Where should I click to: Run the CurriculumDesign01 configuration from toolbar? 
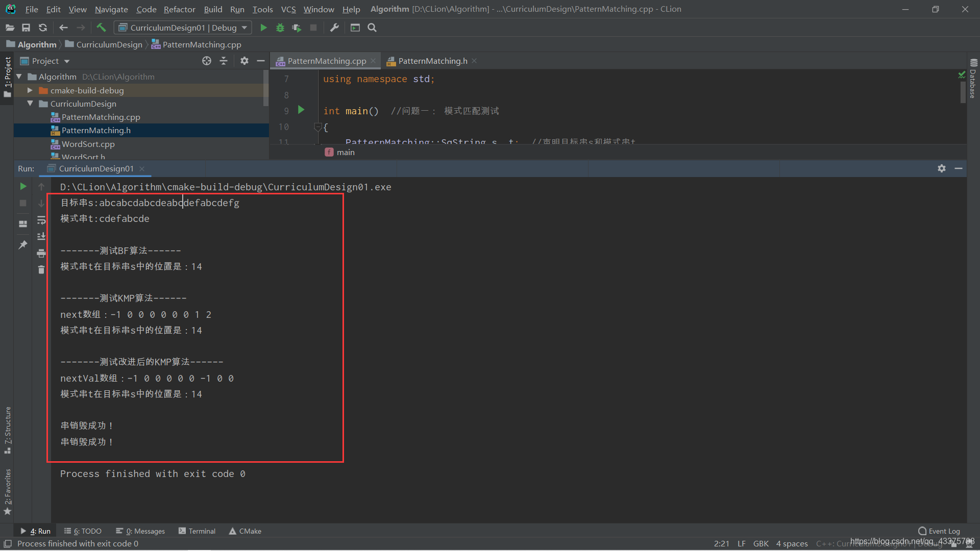263,28
